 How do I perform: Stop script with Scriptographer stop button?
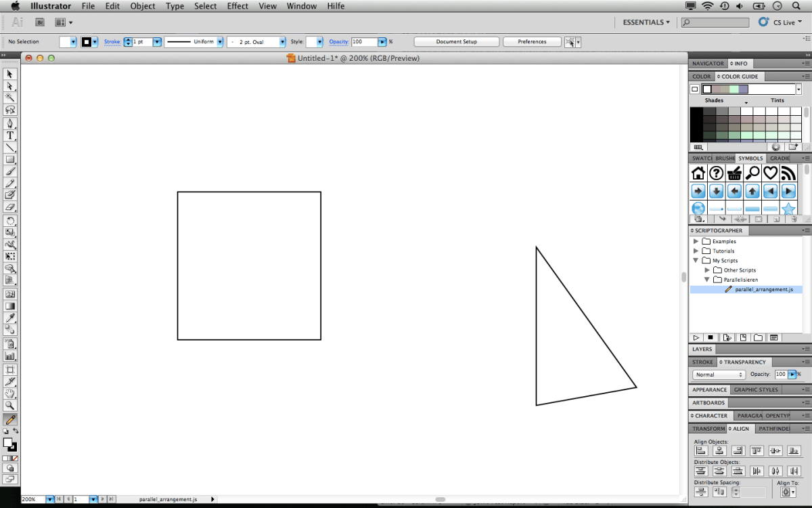pyautogui.click(x=711, y=337)
